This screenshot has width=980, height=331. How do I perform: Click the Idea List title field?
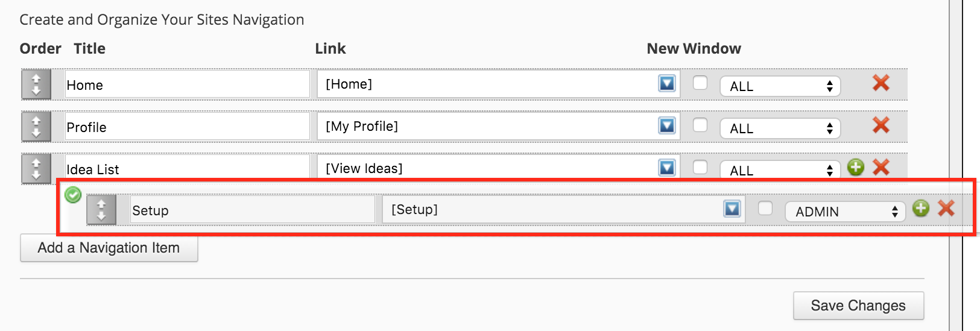click(188, 168)
